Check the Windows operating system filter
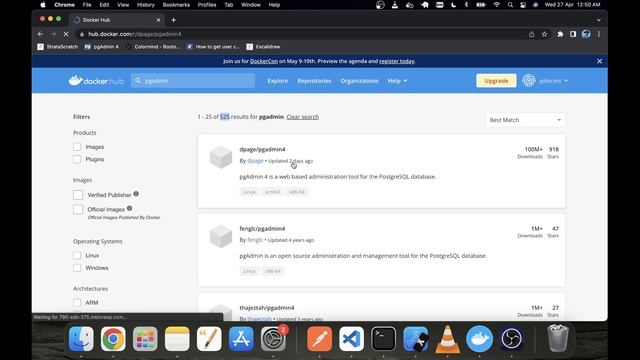The width and height of the screenshot is (640, 360). pyautogui.click(x=77, y=268)
